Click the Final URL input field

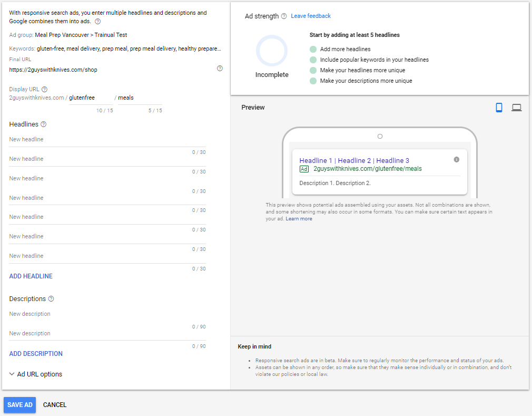coord(111,70)
